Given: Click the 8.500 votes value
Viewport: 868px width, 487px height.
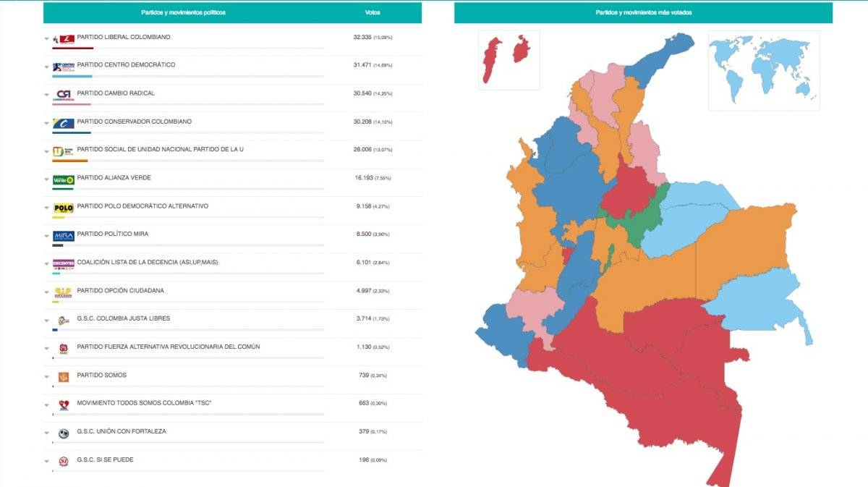Looking at the screenshot, I should tap(364, 234).
